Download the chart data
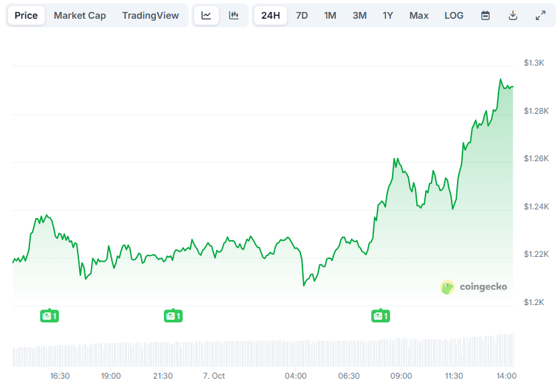This screenshot has height=392, width=556. point(513,15)
